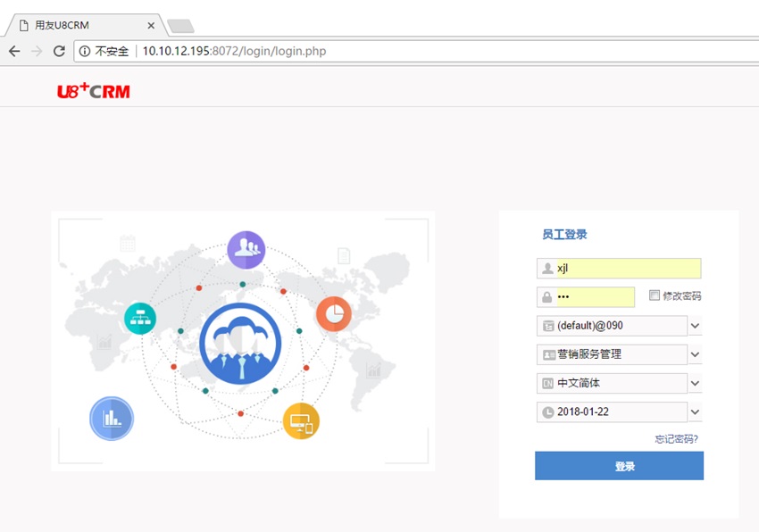Click the address bar URL
This screenshot has width=759, height=532.
(234, 51)
